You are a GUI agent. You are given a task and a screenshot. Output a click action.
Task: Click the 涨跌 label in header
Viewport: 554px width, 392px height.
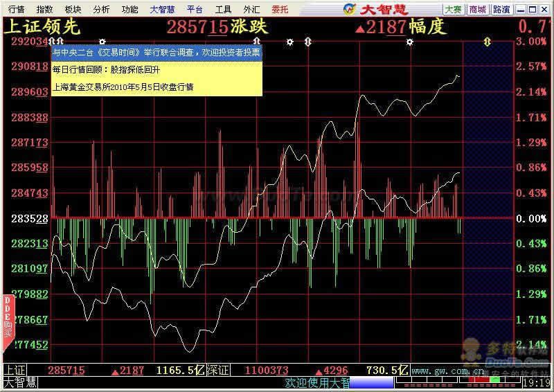click(x=250, y=27)
